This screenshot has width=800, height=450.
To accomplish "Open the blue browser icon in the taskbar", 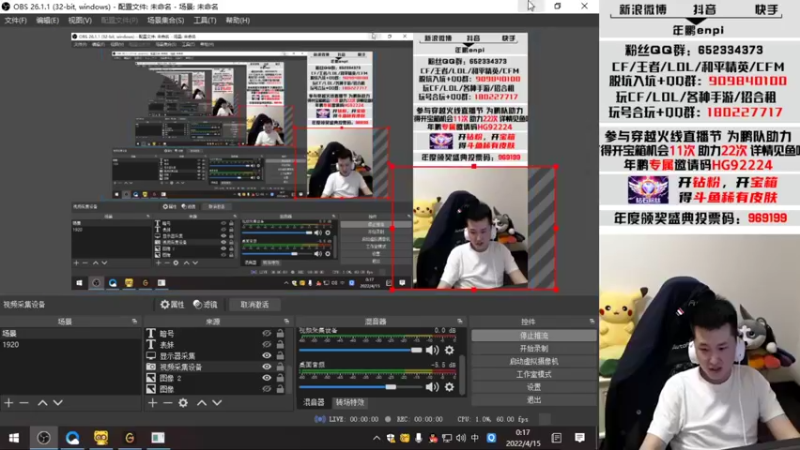I will click(x=72, y=438).
